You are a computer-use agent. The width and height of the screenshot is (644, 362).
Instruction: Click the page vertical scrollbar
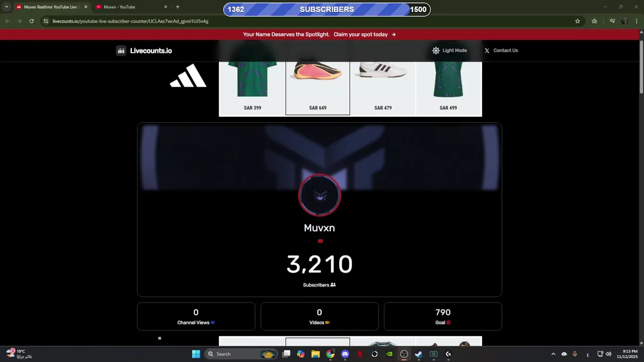click(641, 68)
